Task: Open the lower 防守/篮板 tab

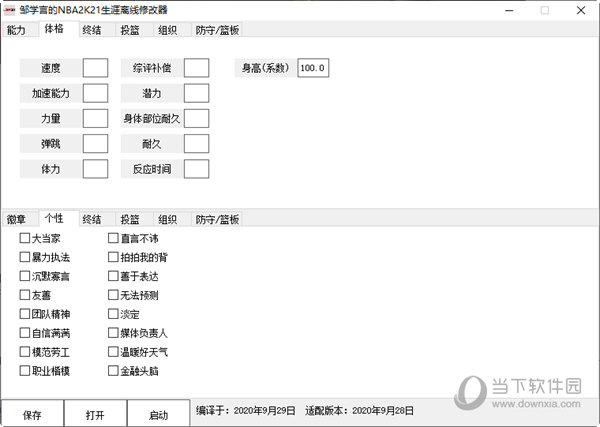Action: pos(217,219)
